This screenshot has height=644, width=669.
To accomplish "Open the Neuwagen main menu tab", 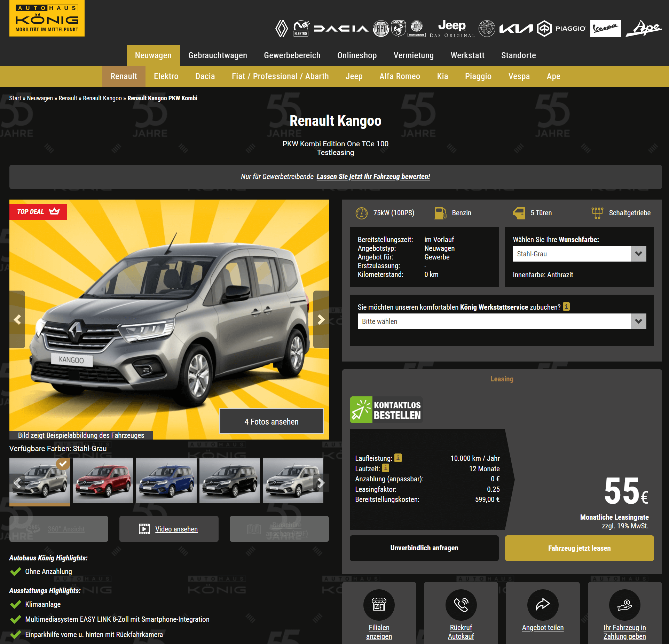I will coord(153,55).
